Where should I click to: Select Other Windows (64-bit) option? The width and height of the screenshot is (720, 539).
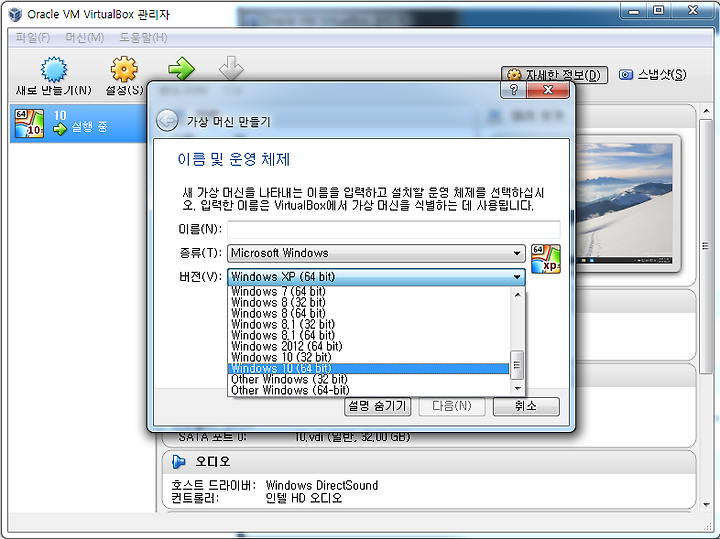coord(368,391)
